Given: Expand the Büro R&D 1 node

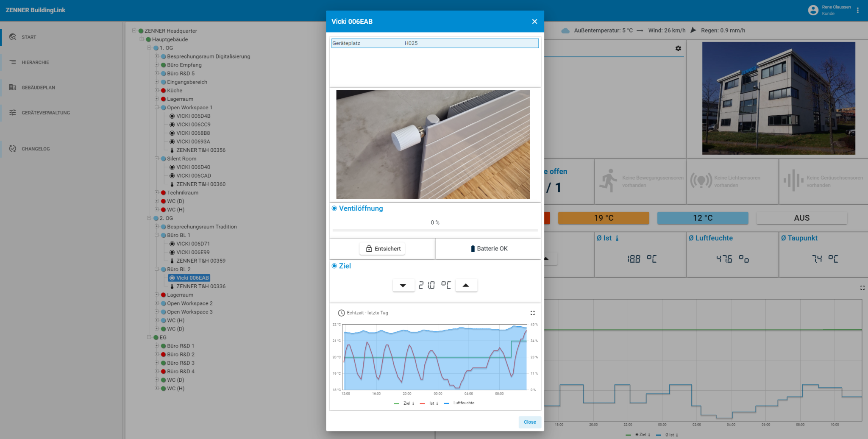Looking at the screenshot, I should [x=156, y=346].
